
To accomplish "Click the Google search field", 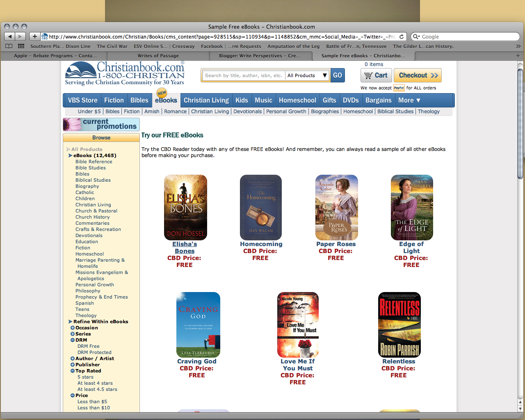I will pyautogui.click(x=465, y=37).
